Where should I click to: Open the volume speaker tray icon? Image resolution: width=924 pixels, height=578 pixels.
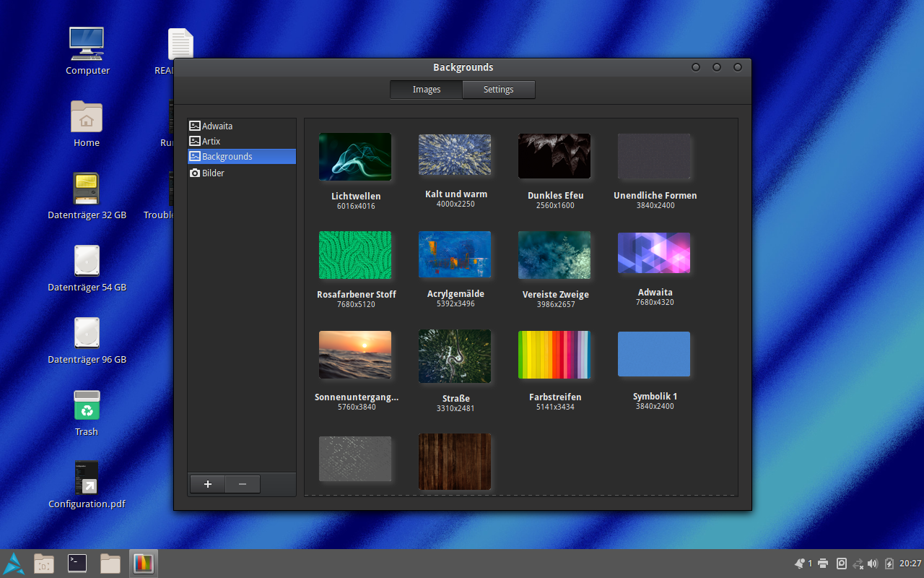tap(873, 564)
